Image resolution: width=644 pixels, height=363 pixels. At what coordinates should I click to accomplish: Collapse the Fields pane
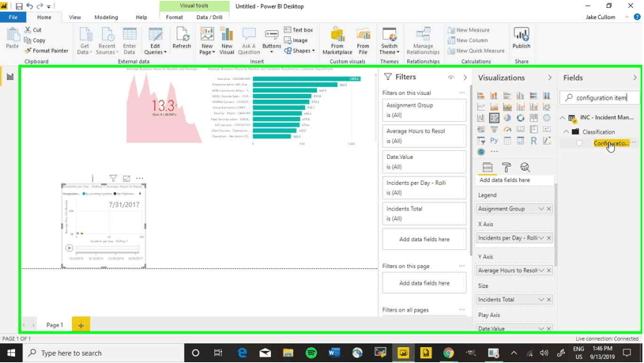tap(635, 78)
